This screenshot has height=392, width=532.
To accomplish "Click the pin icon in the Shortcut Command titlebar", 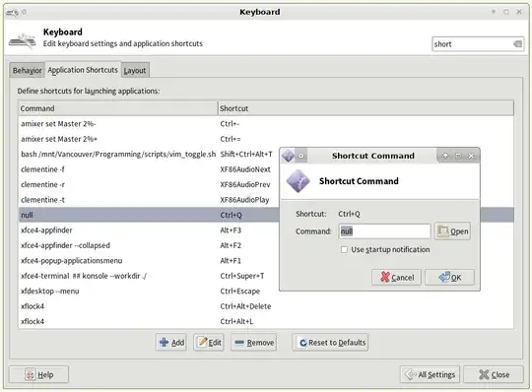I will pyautogui.click(x=301, y=156).
